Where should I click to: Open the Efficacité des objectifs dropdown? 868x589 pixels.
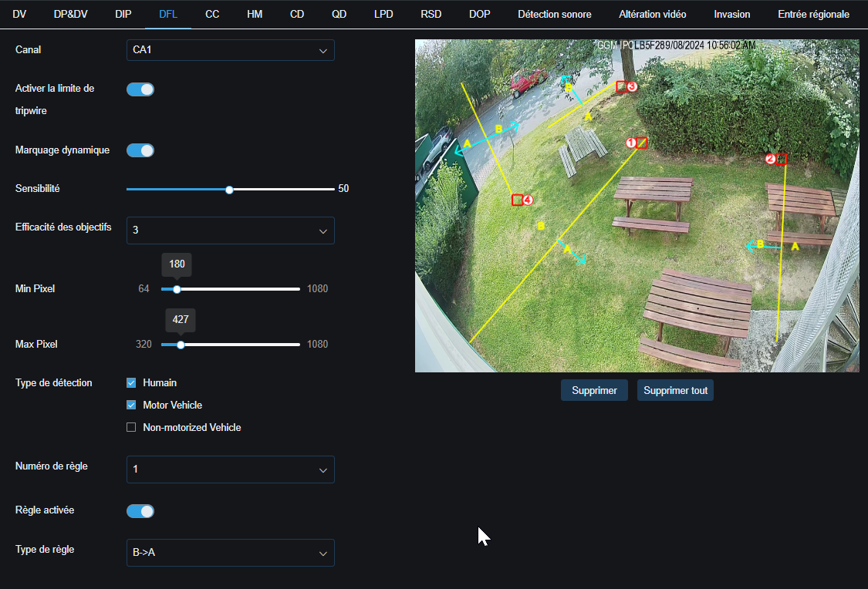[230, 231]
